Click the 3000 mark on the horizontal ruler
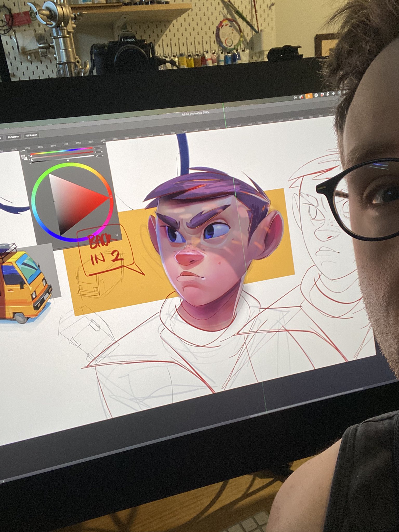 [x=139, y=137]
